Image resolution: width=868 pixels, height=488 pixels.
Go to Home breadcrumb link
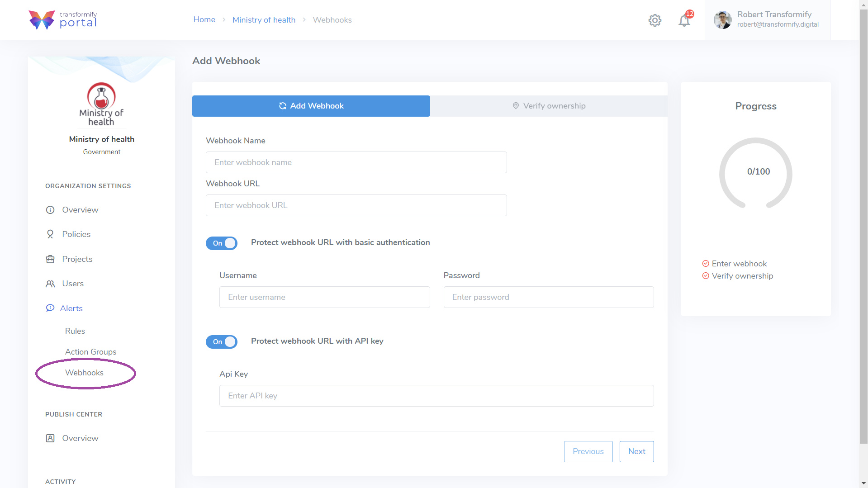tap(204, 19)
